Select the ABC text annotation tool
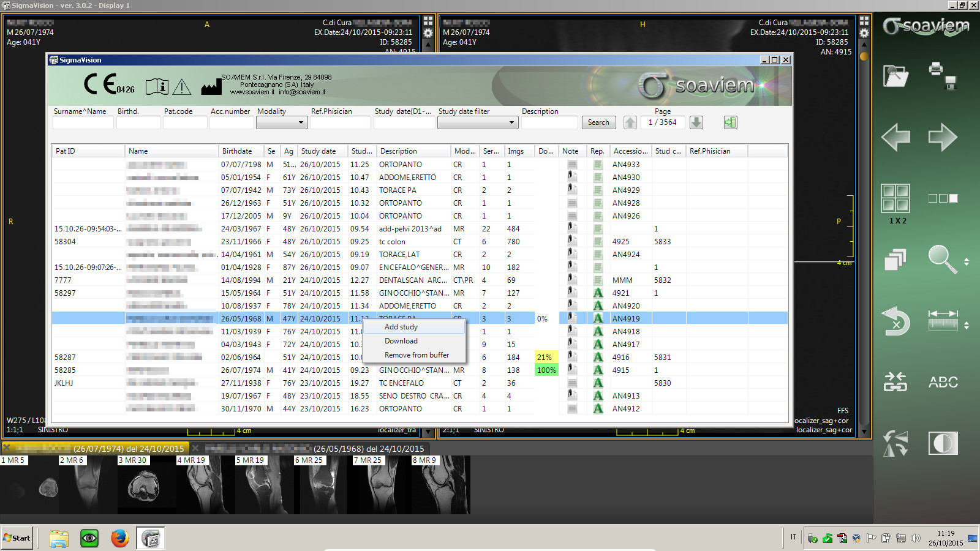The height and width of the screenshot is (551, 980). click(x=943, y=382)
